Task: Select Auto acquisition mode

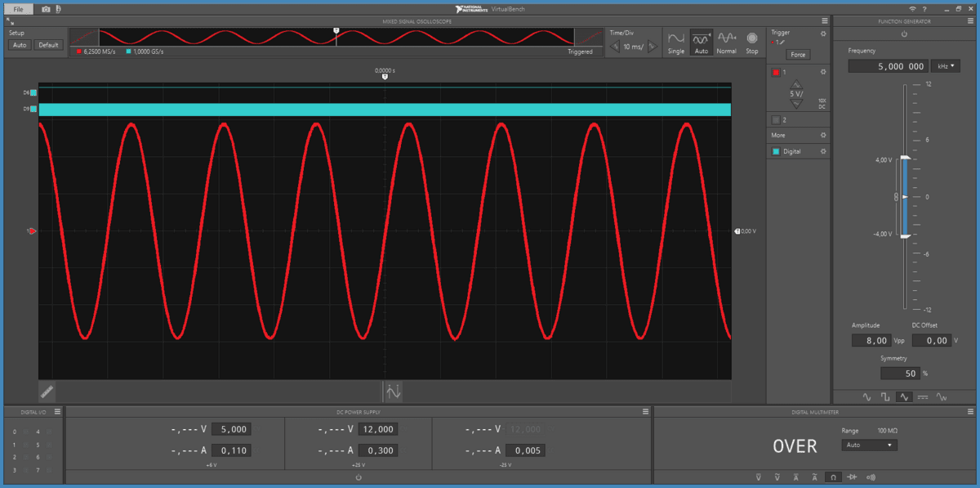Action: (x=701, y=43)
